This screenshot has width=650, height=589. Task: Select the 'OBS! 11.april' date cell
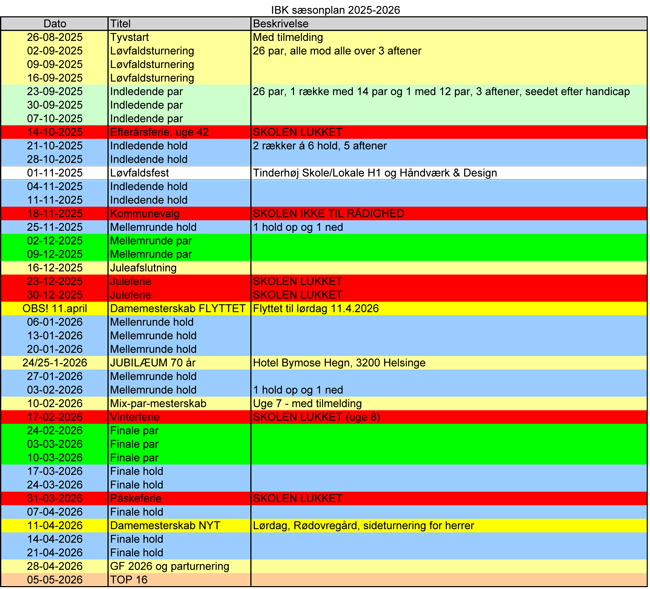pyautogui.click(x=54, y=309)
